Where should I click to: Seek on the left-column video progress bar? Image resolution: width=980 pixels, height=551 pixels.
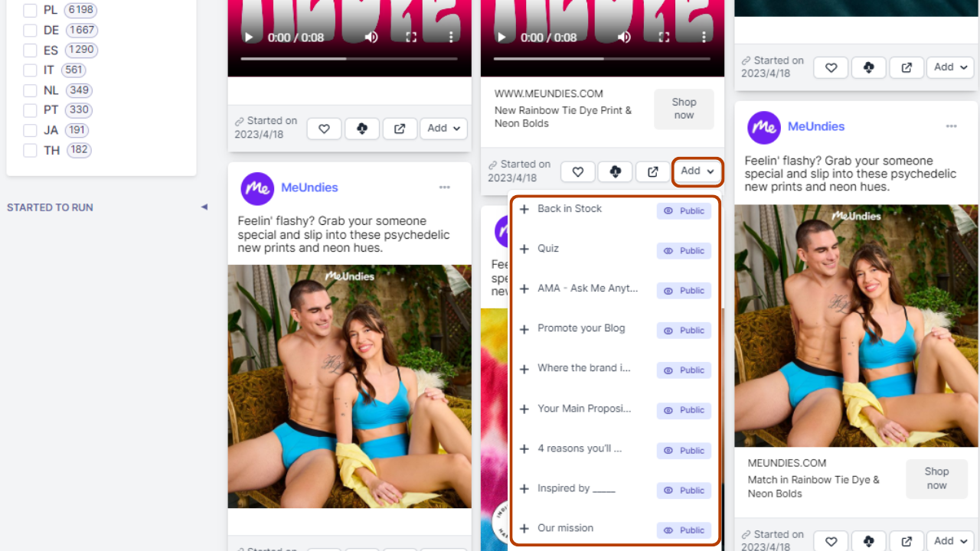click(x=349, y=58)
